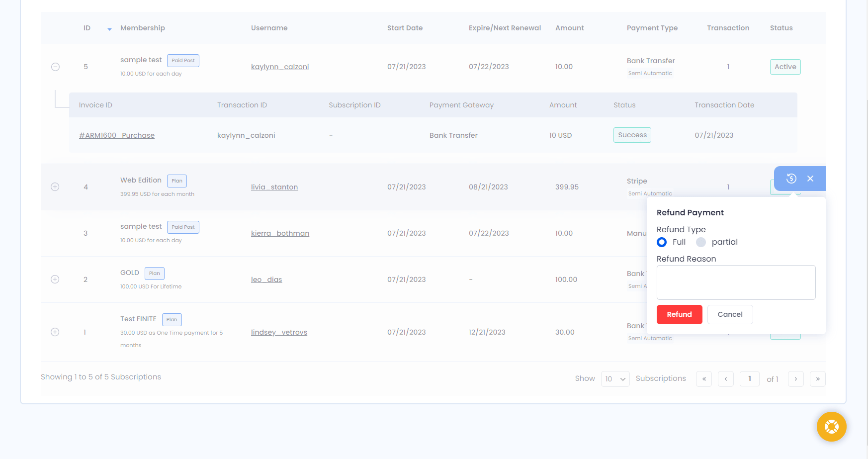Screen dimensions: 868x459
Task: Click the Refund Reason text box
Action: click(736, 282)
